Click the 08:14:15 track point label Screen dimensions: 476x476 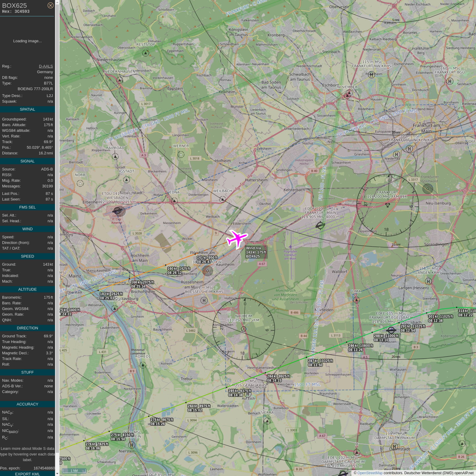click(274, 380)
